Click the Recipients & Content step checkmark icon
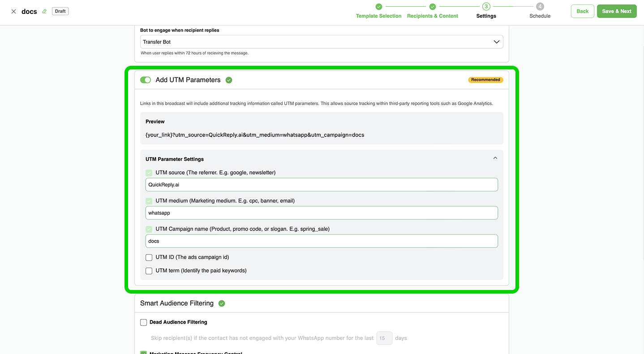644x354 pixels. click(x=432, y=7)
